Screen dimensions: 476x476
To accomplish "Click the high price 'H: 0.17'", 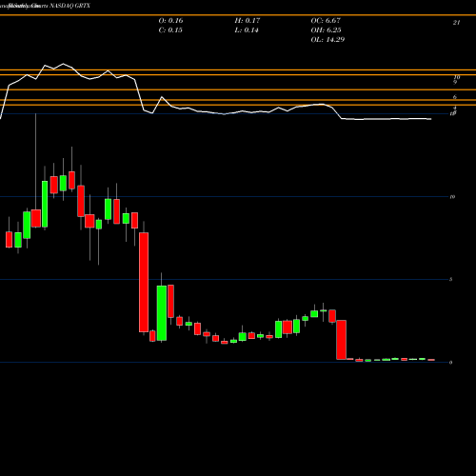I will (248, 21).
